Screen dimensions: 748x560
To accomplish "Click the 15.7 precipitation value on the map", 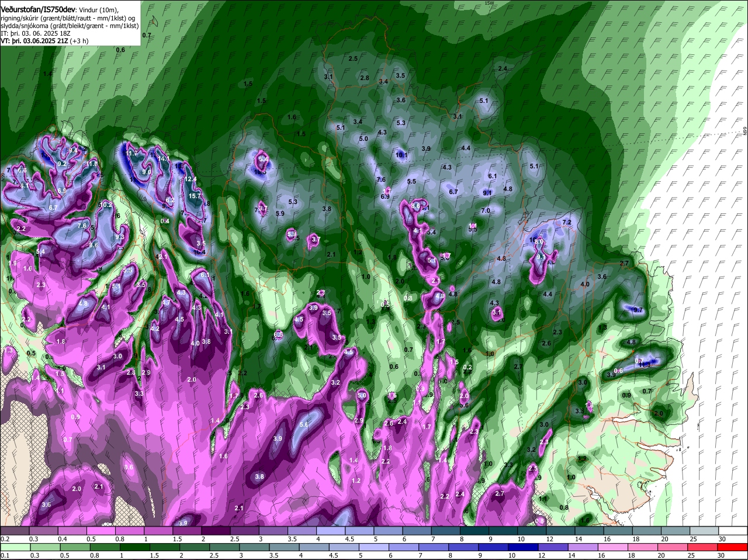I will coord(195,196).
